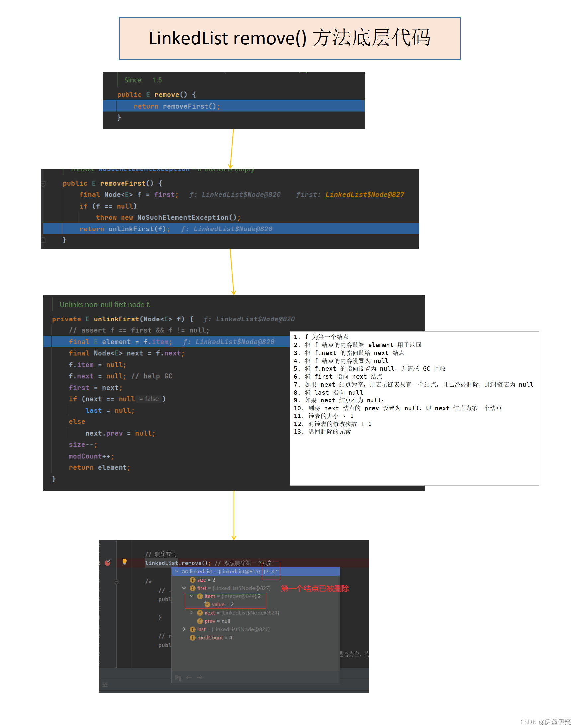Image resolution: width=576 pixels, height=728 pixels.
Task: Click the 'Since: 1.5' doc text
Action: coord(143,80)
